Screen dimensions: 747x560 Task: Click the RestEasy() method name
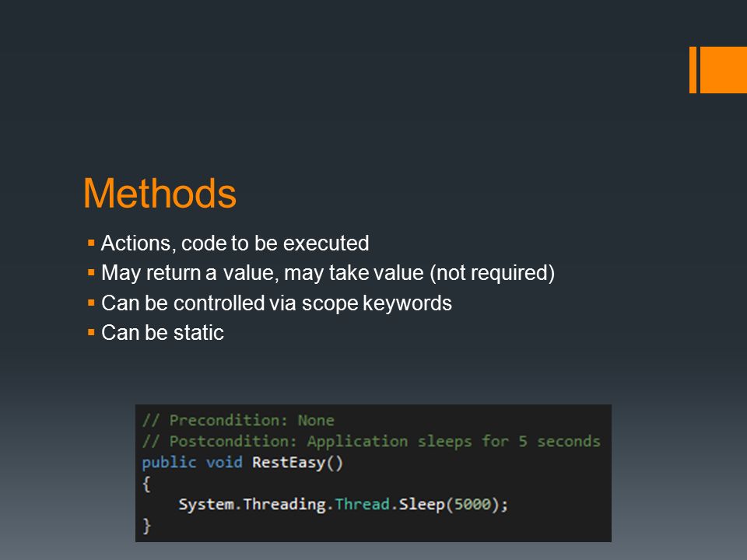pos(297,463)
